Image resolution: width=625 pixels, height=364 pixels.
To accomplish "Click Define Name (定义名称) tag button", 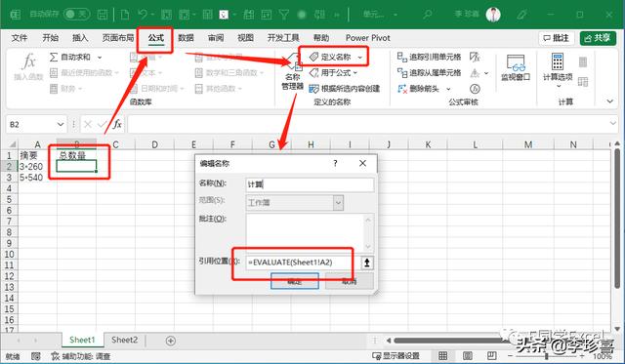I will click(x=330, y=58).
